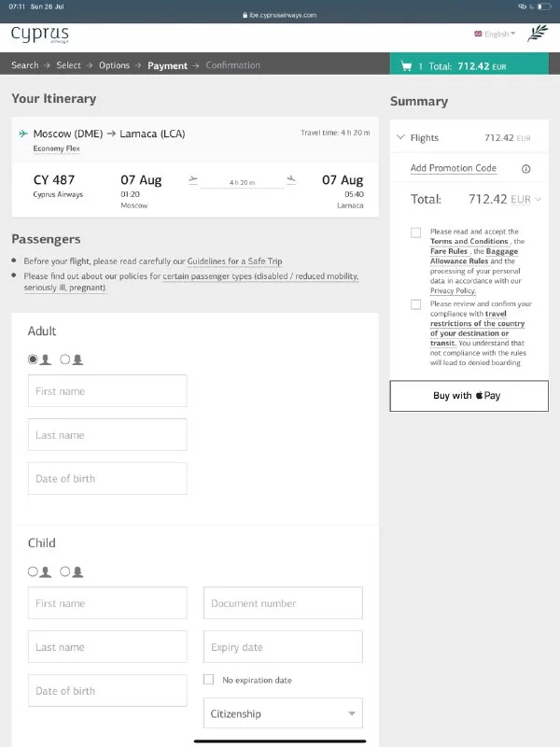Go back to the Search step
This screenshot has height=747, width=560.
point(25,65)
